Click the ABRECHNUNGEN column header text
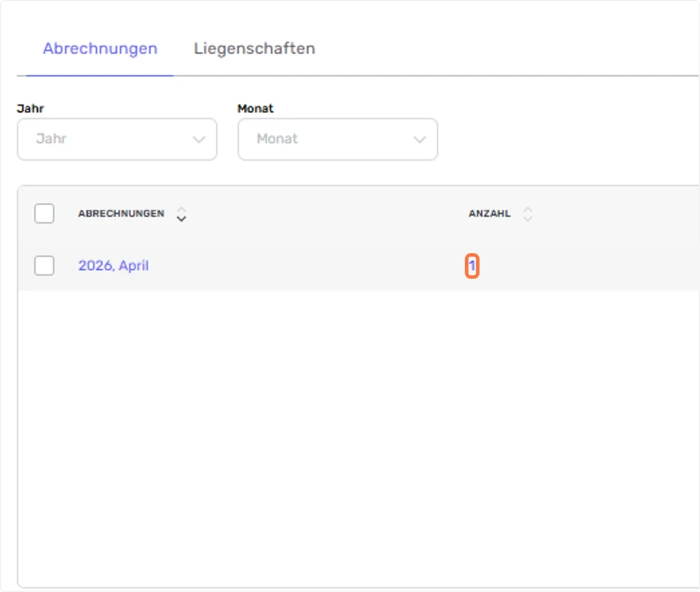 tap(121, 213)
